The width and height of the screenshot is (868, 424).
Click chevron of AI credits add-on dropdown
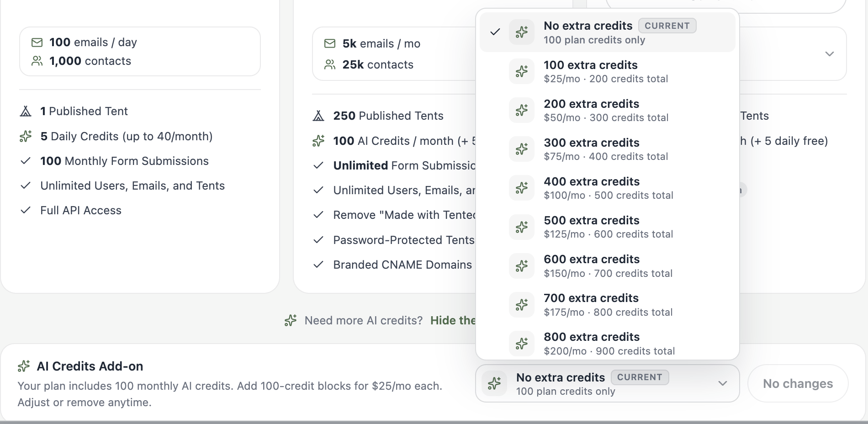[722, 383]
